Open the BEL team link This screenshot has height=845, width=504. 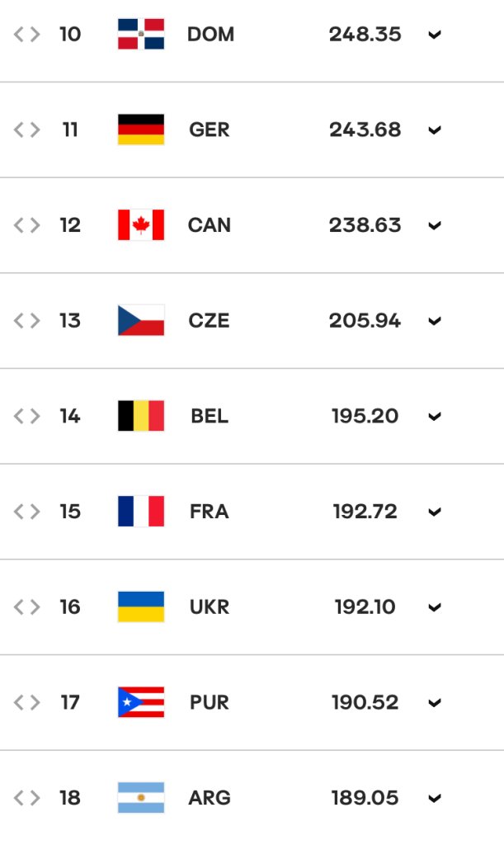pyautogui.click(x=210, y=416)
